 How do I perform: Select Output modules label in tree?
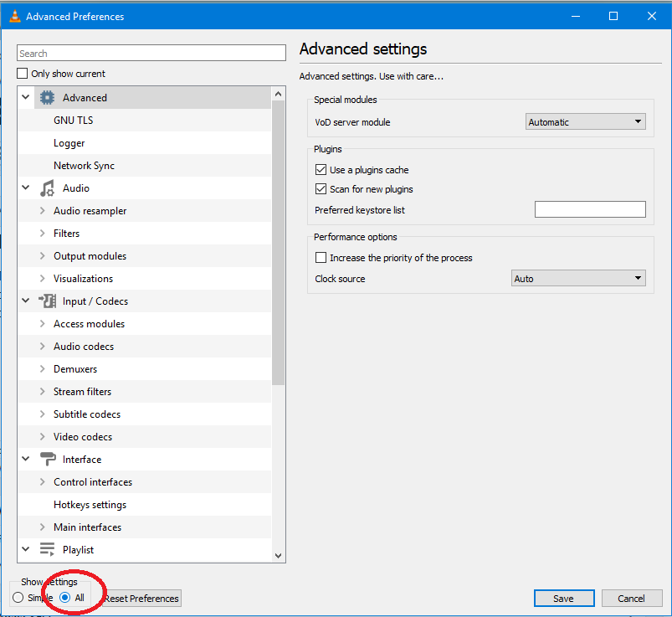[x=90, y=256]
